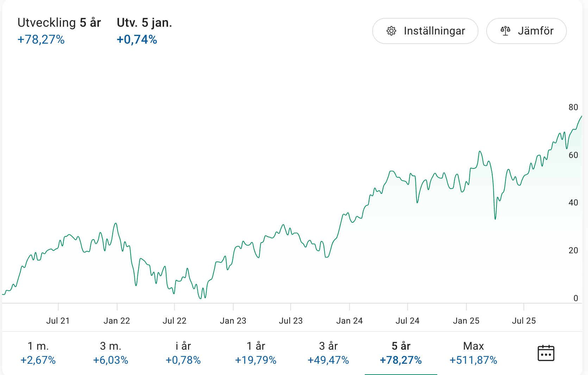Image resolution: width=588 pixels, height=375 pixels.
Task: Select the 3 m. period tab
Action: point(111,353)
